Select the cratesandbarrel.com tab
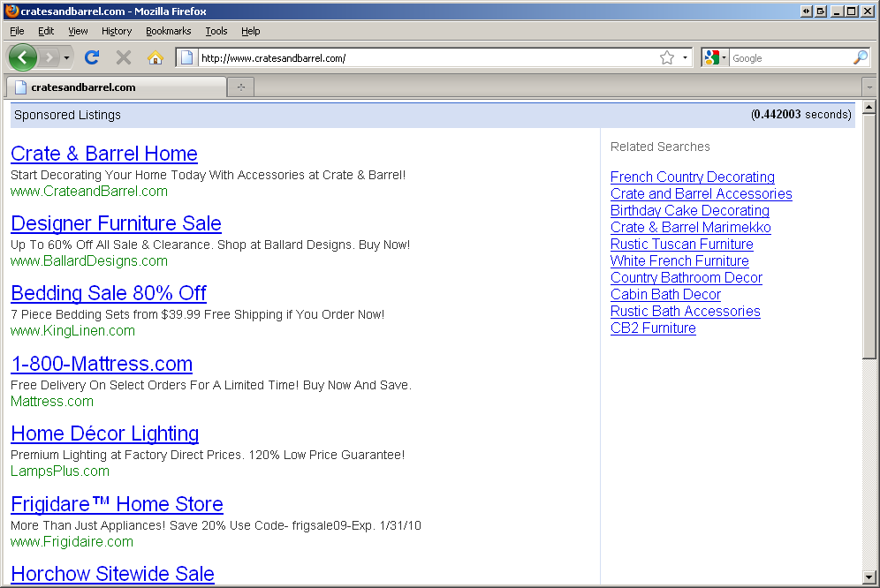The image size is (880, 588). pos(116,87)
